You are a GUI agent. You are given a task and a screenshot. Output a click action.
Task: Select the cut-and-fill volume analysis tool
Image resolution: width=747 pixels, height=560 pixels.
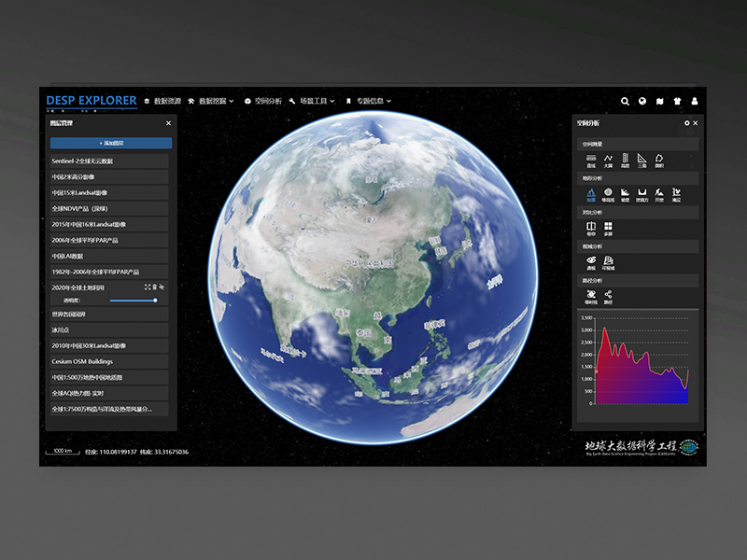coord(642,195)
